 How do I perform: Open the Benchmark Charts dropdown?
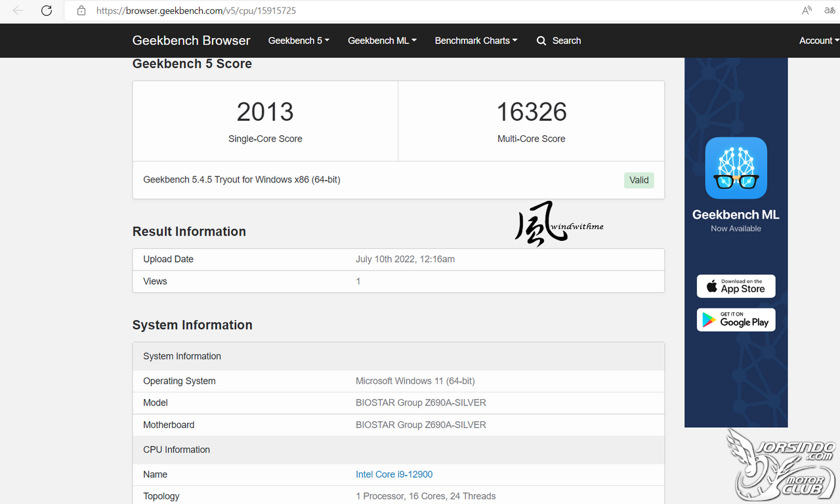pyautogui.click(x=476, y=41)
